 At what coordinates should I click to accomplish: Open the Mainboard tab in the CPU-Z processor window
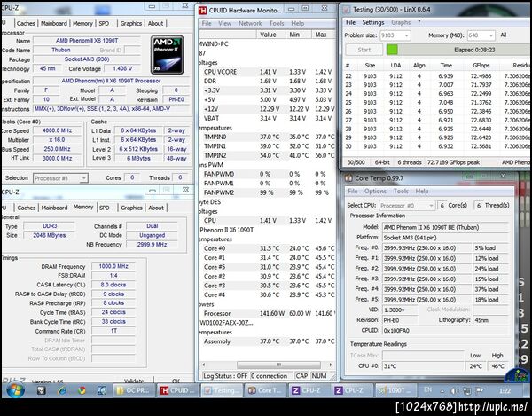click(54, 23)
